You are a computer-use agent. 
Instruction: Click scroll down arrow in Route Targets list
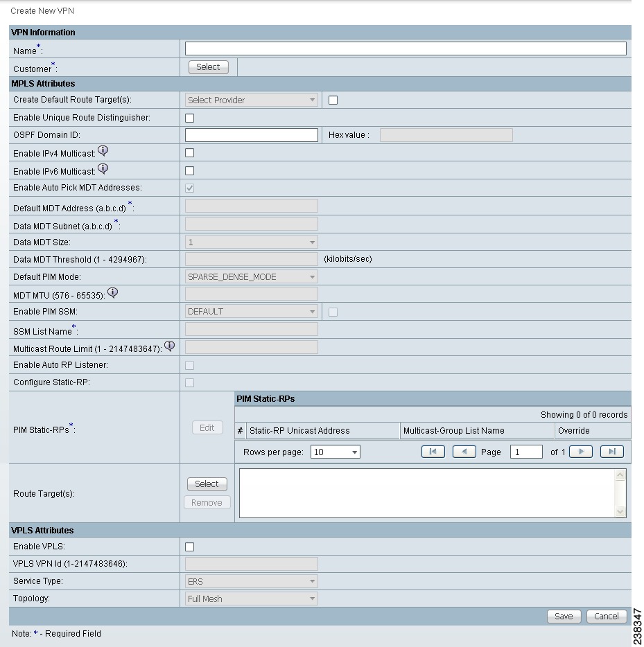click(620, 512)
